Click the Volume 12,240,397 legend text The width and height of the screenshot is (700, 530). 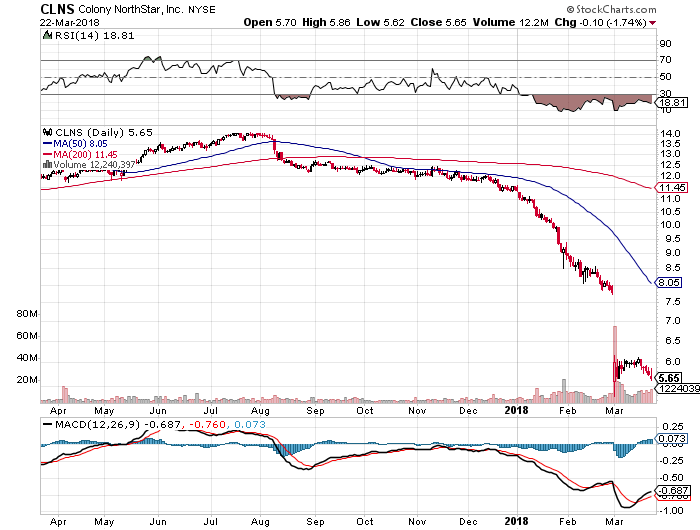click(x=94, y=164)
